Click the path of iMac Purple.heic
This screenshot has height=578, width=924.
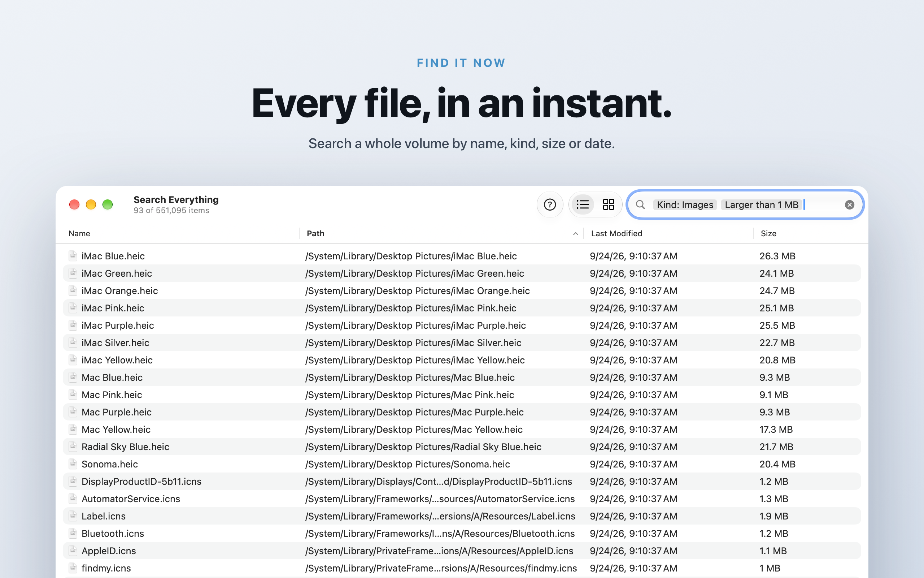[415, 325]
